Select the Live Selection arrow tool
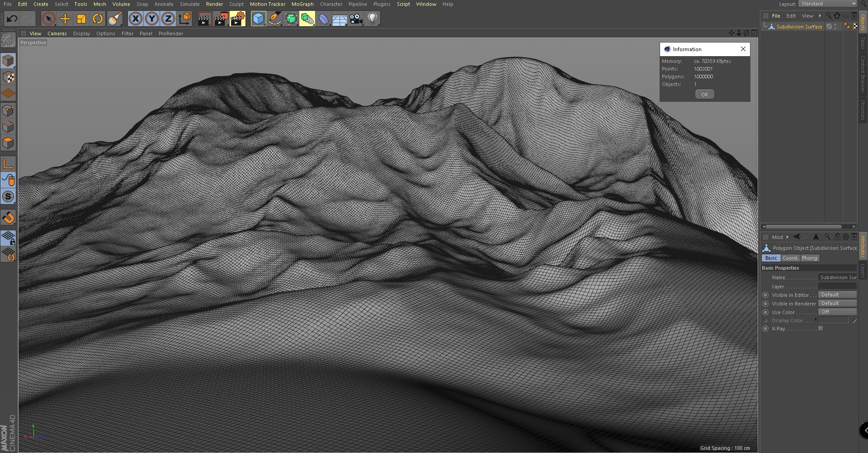Screen dimensions: 868x453 point(48,19)
